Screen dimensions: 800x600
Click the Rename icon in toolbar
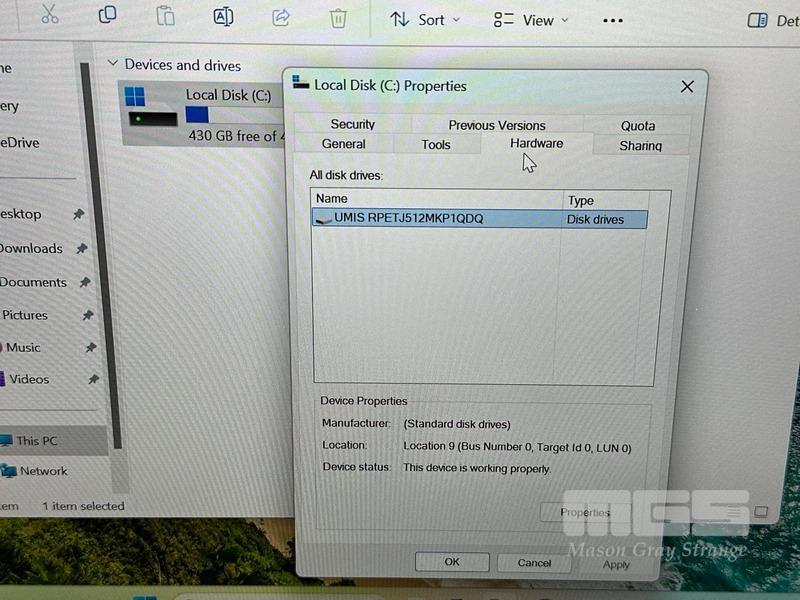tap(223, 17)
